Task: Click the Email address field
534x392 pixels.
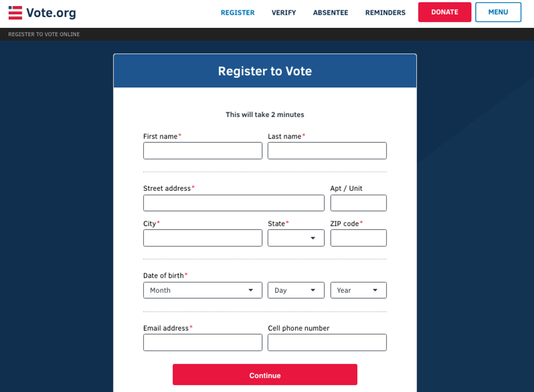Action: coord(203,342)
